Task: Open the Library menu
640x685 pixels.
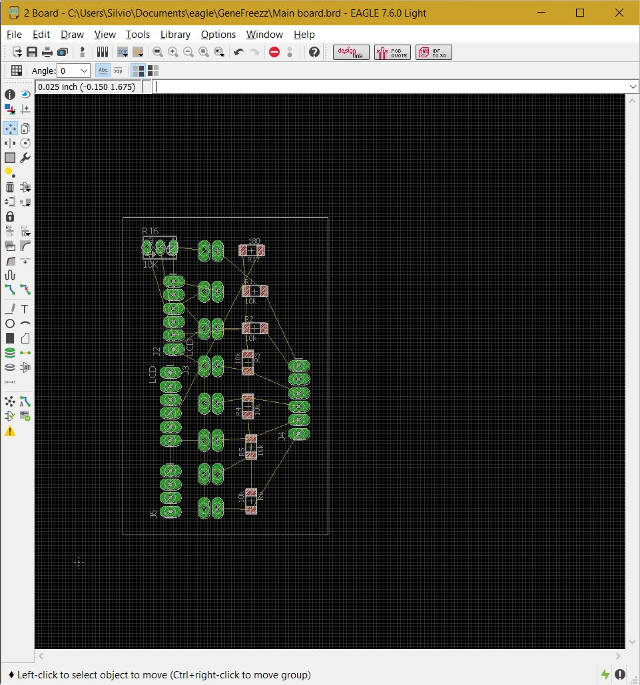Action: (x=175, y=35)
